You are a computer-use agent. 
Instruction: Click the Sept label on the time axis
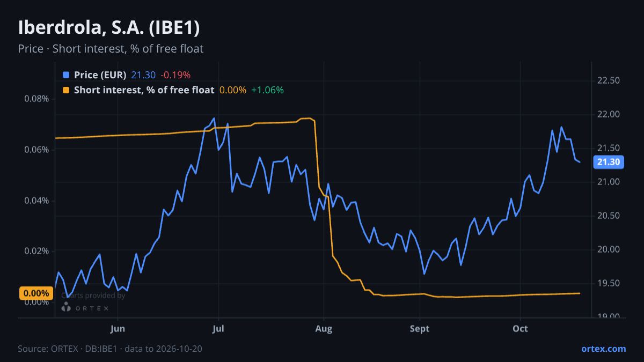(x=420, y=328)
